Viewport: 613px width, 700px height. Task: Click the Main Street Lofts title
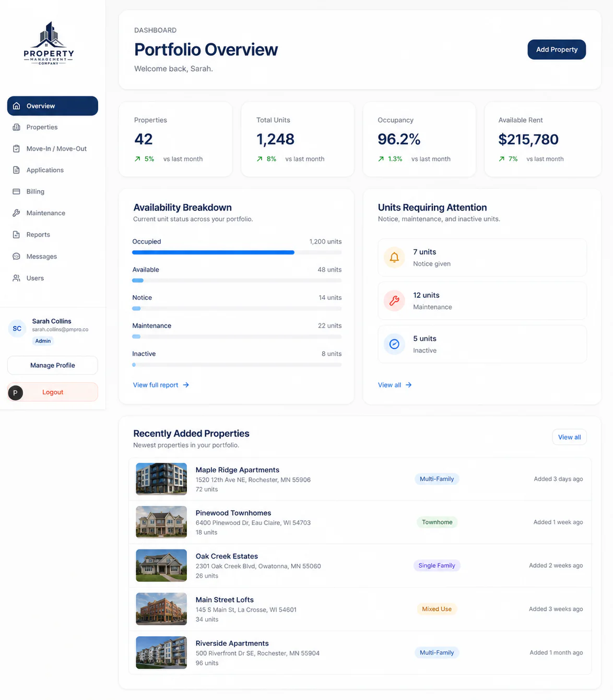[225, 600]
